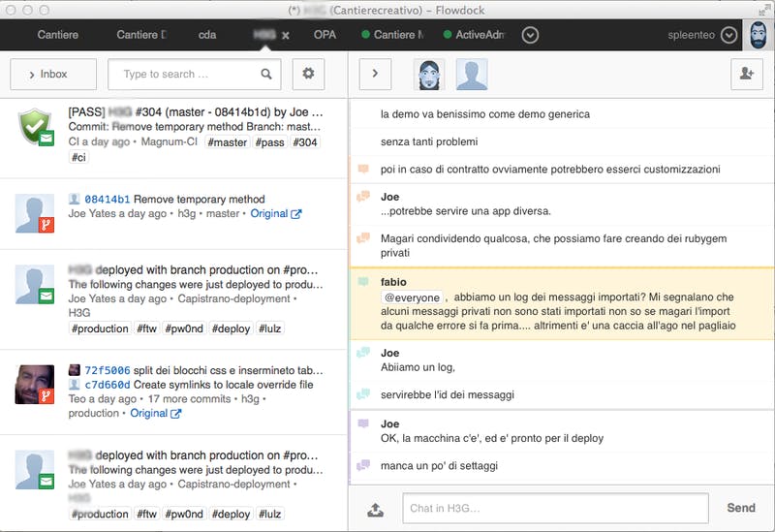Click the external link icon beside first Original
This screenshot has height=532, width=775.
point(296,213)
